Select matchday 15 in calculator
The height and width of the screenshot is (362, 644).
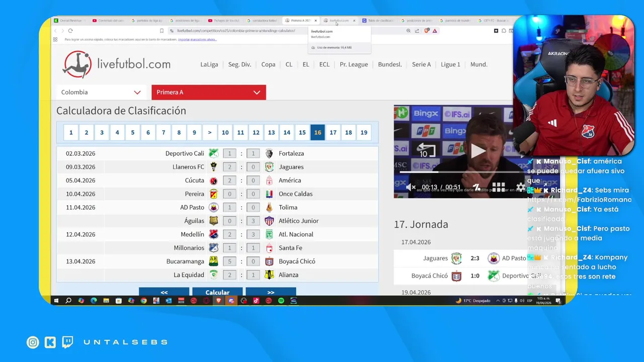302,132
